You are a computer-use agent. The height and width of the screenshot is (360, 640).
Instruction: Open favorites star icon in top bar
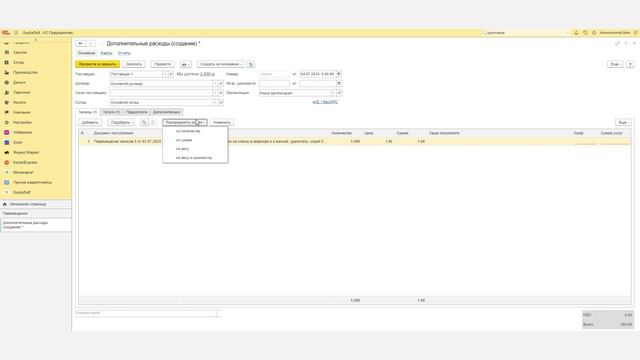[x=594, y=33]
